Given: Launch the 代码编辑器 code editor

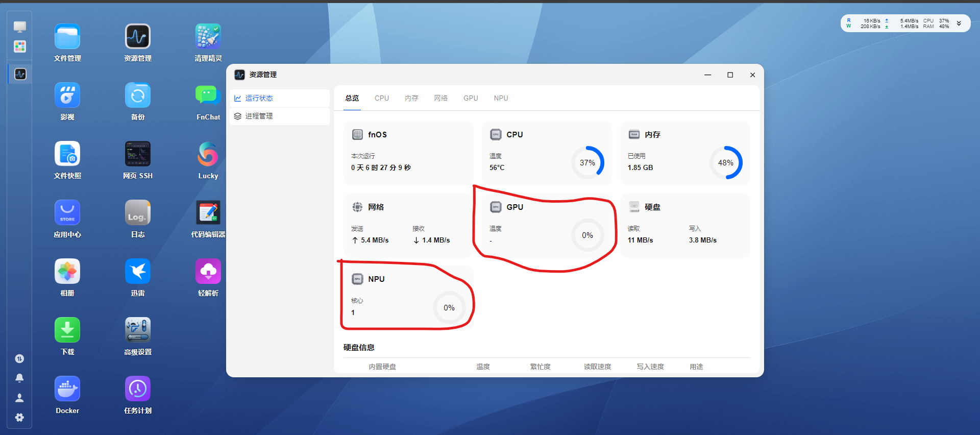Looking at the screenshot, I should click(208, 213).
